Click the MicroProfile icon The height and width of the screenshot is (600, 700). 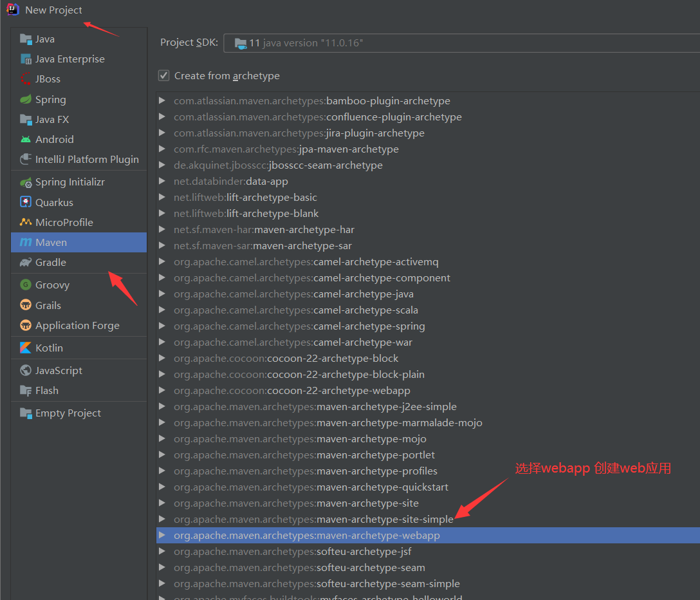pyautogui.click(x=26, y=222)
